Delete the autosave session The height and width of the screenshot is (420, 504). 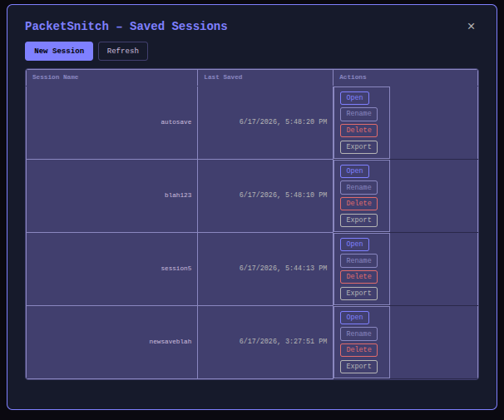[x=358, y=131]
